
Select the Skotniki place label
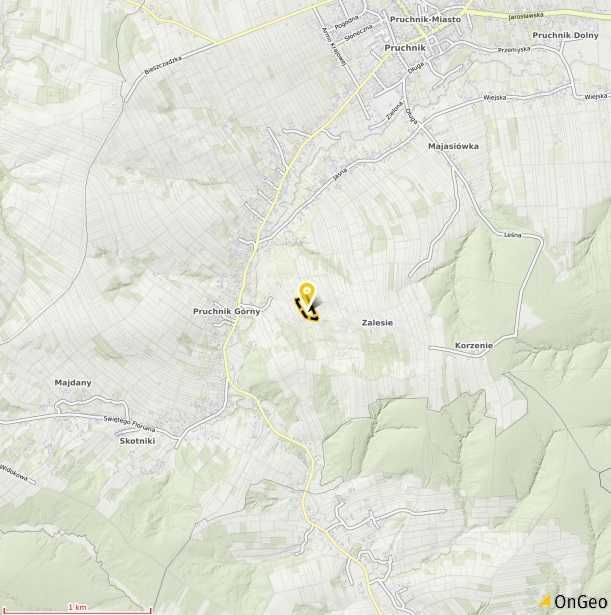point(137,441)
